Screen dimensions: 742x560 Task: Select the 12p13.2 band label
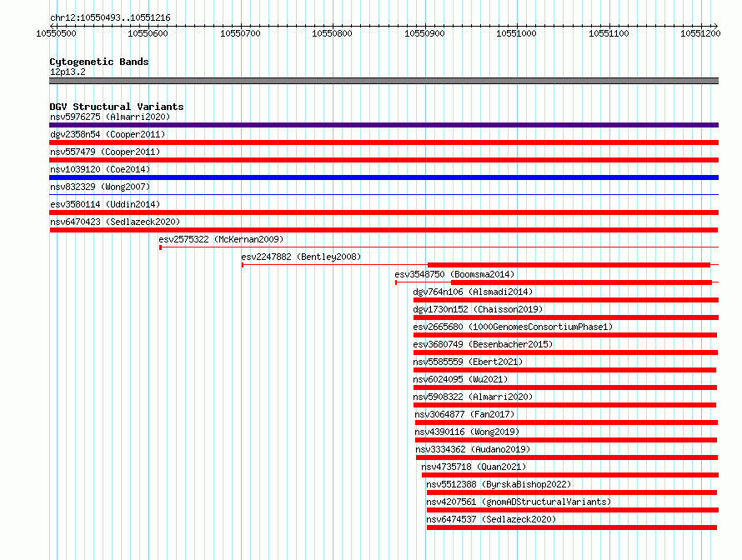pos(68,72)
